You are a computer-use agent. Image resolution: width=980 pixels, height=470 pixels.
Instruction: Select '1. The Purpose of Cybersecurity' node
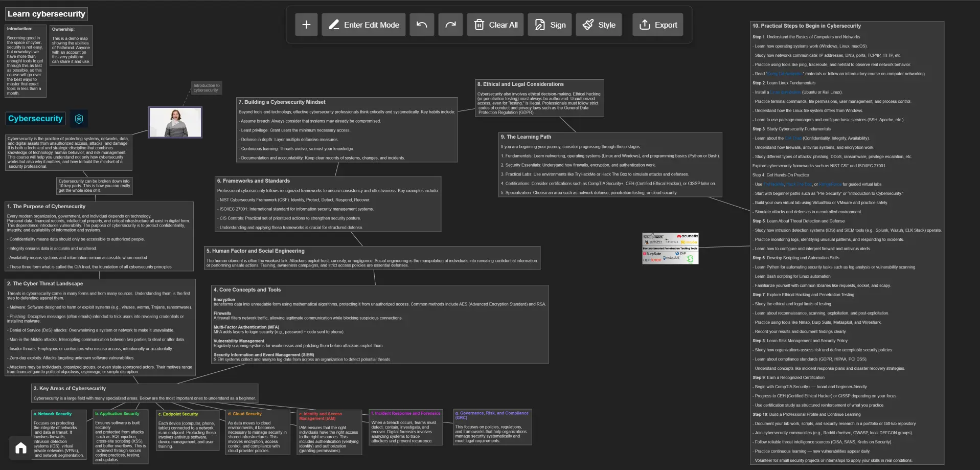click(99, 236)
